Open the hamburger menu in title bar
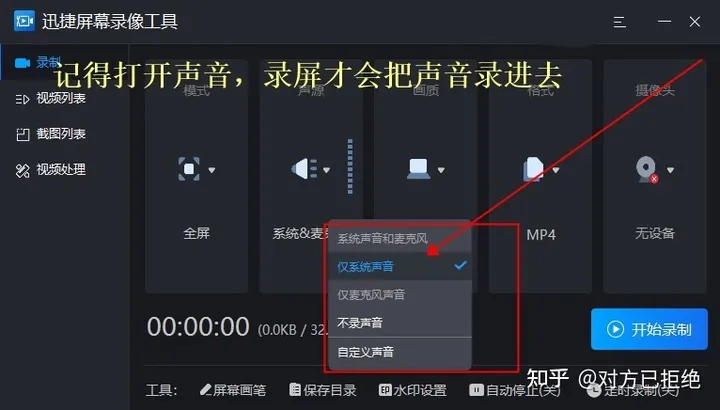The width and height of the screenshot is (720, 410). pyautogui.click(x=619, y=22)
